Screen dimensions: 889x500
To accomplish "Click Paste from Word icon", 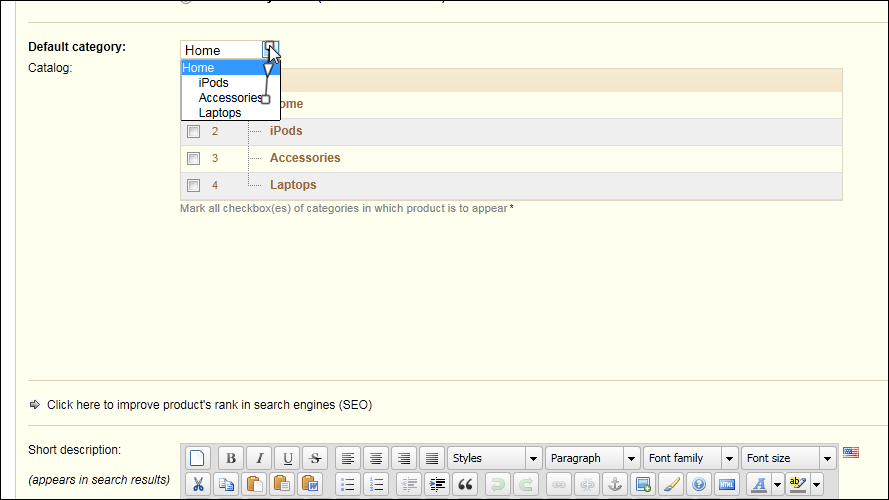I will coord(310,485).
